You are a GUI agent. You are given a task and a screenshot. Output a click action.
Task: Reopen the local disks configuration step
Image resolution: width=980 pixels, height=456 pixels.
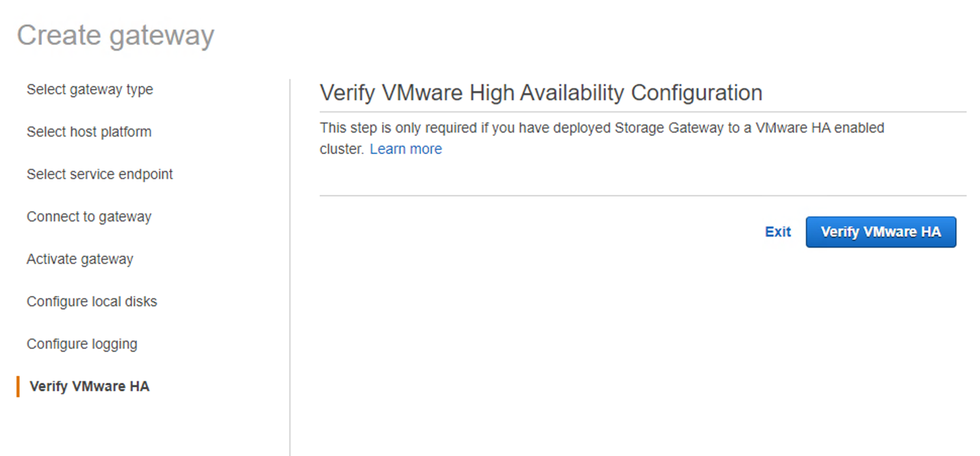92,301
